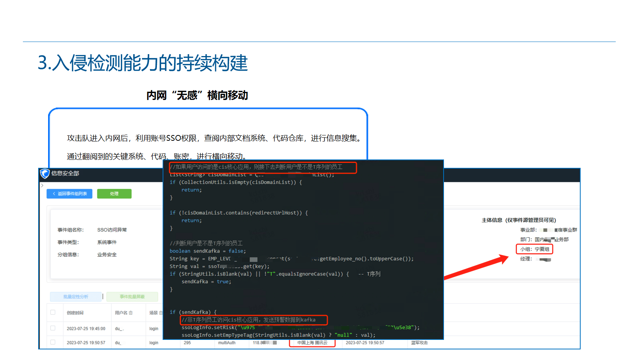This screenshot has height=362, width=644.
Task: Click the 部门 field in 主体信息
Action: coord(544,240)
